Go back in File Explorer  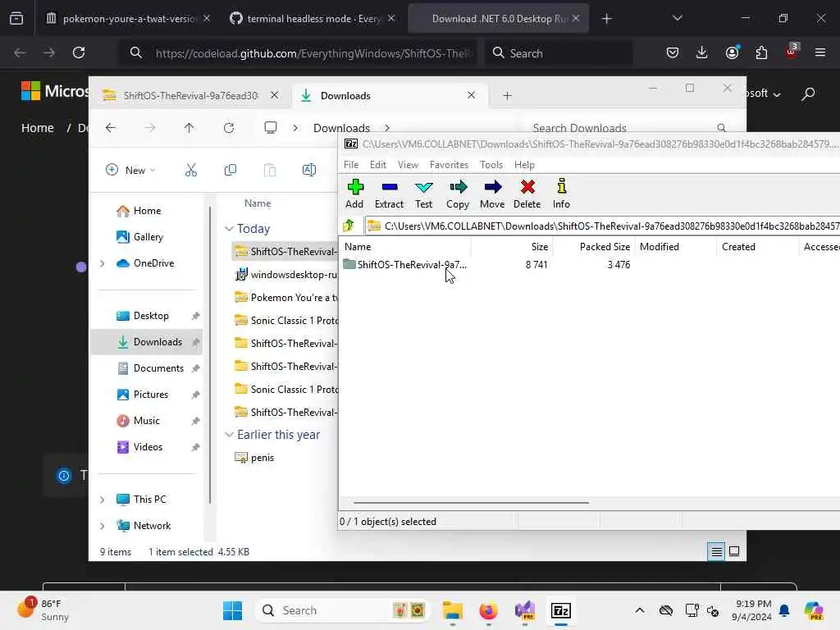pos(111,127)
